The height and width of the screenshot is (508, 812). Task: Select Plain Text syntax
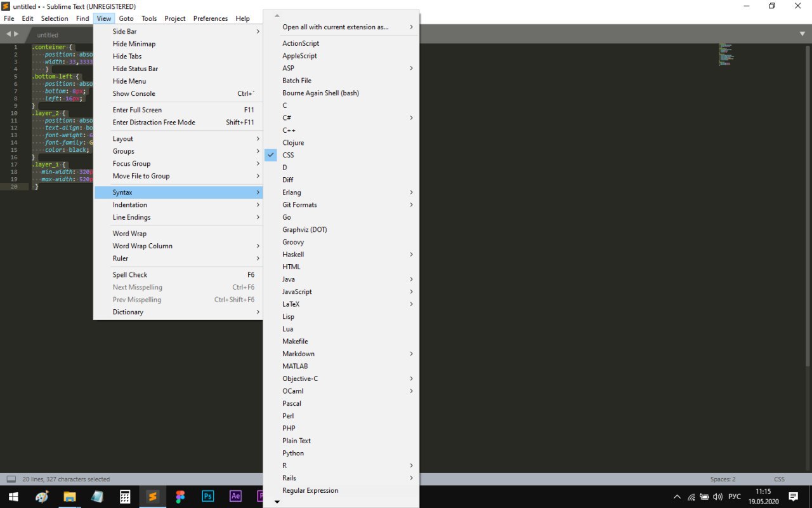(x=341, y=441)
